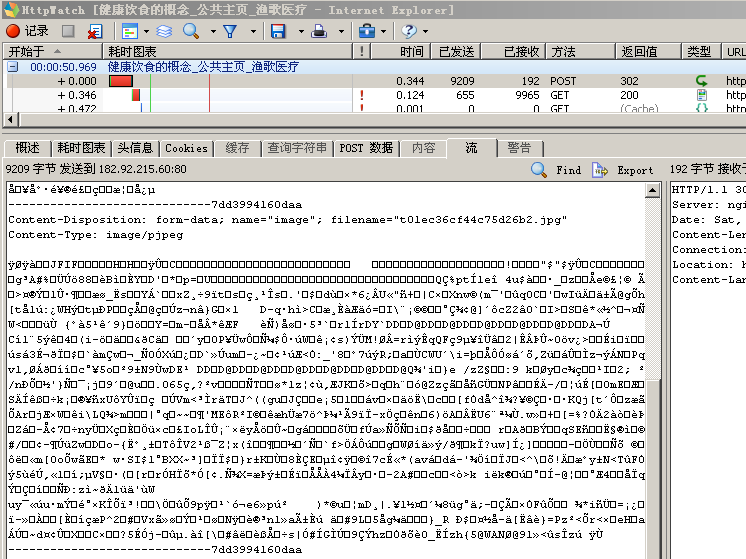The image size is (746, 559).
Task: Switch to the 内容 tab
Action: coord(423,148)
